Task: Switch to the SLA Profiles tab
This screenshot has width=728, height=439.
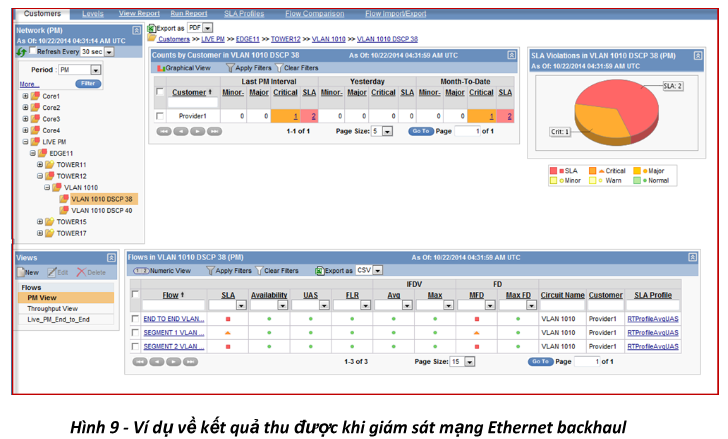Action: pos(244,14)
